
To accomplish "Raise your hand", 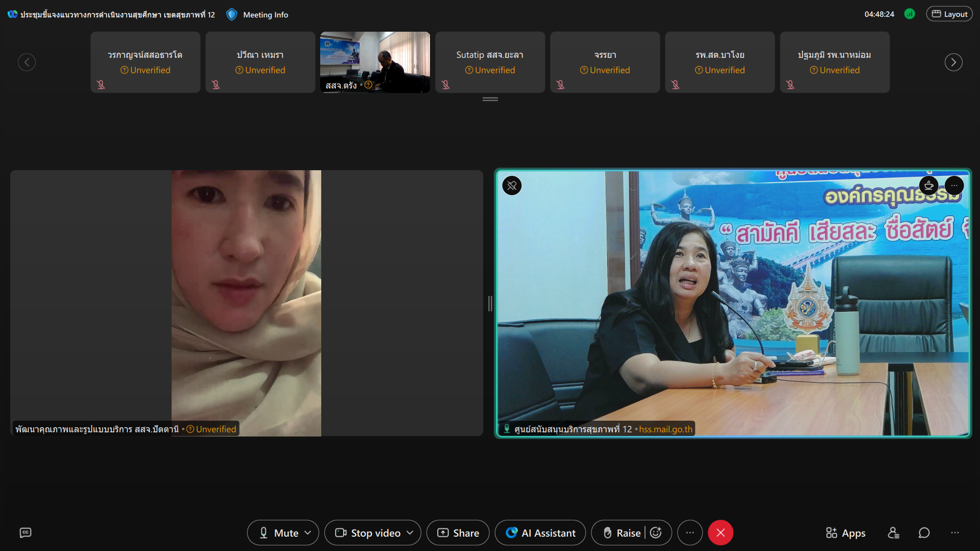I will point(622,533).
